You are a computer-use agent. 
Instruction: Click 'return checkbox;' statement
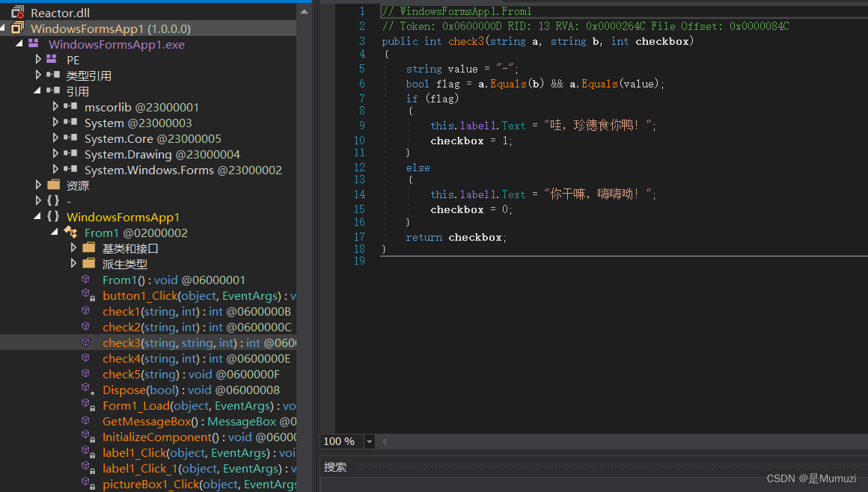point(456,238)
